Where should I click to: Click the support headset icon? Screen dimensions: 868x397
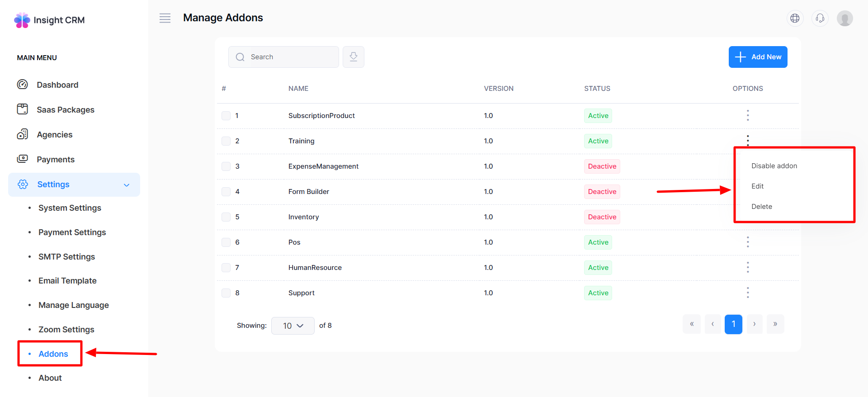tap(820, 18)
